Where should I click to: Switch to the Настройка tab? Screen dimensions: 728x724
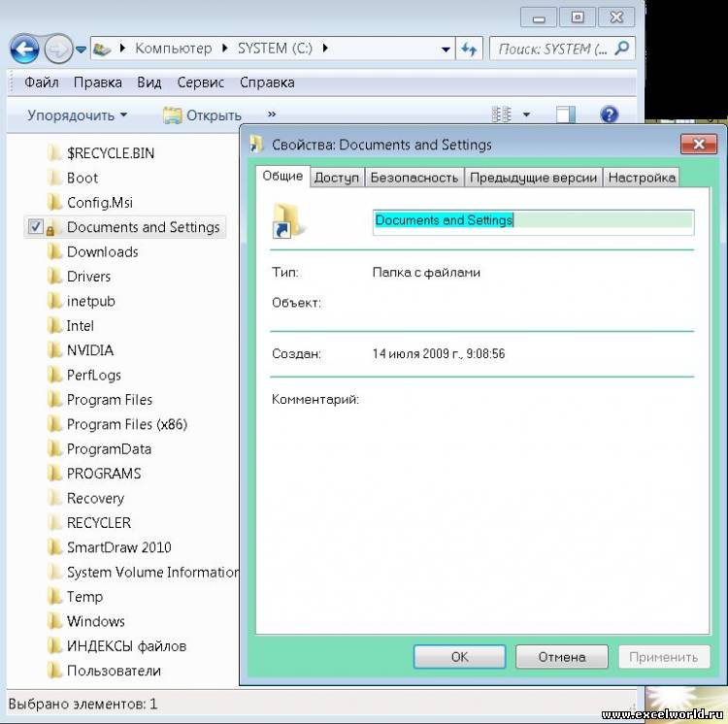point(642,178)
